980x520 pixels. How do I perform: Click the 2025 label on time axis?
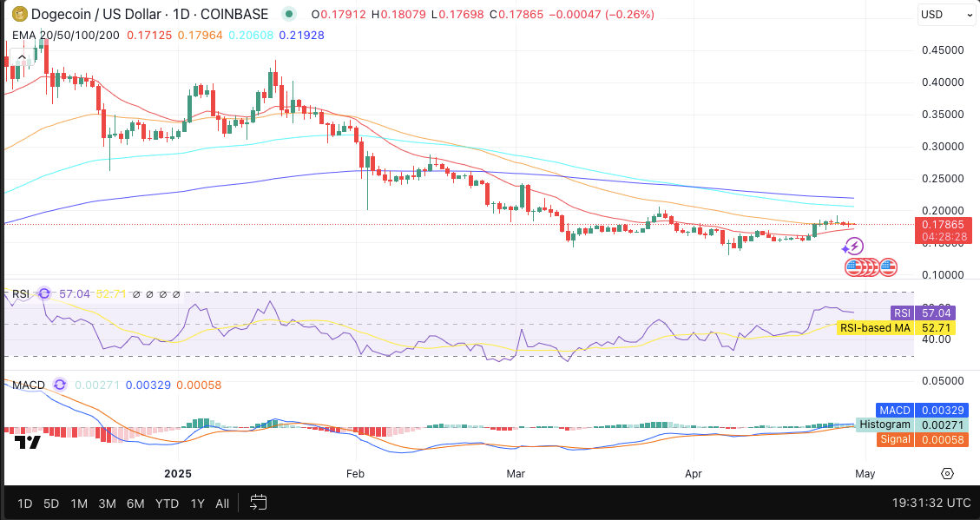point(177,474)
